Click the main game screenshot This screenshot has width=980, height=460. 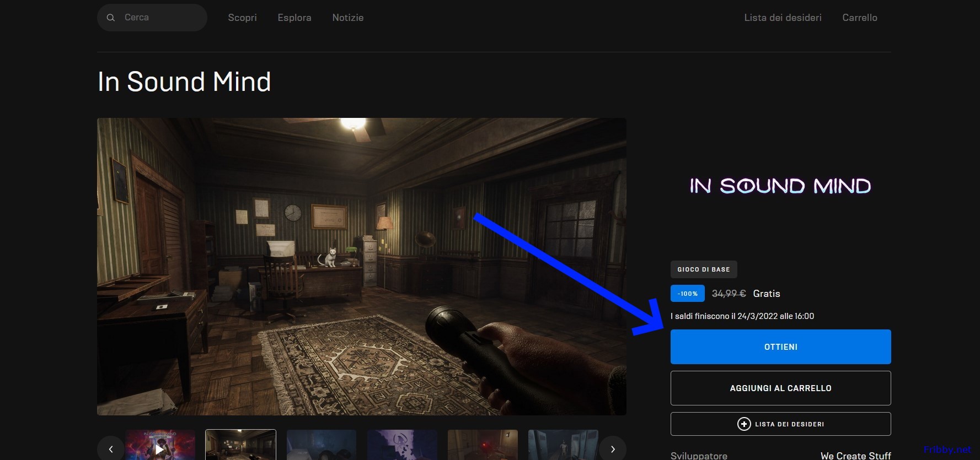[362, 267]
